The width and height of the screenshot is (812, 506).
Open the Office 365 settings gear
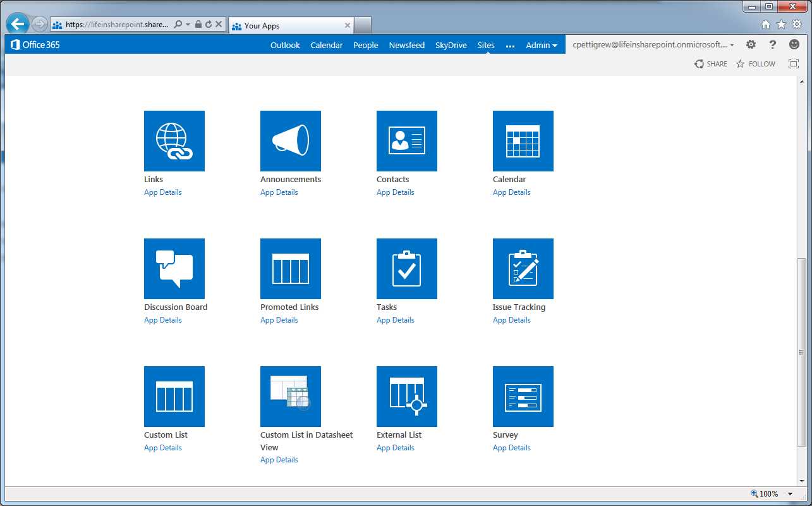point(751,44)
